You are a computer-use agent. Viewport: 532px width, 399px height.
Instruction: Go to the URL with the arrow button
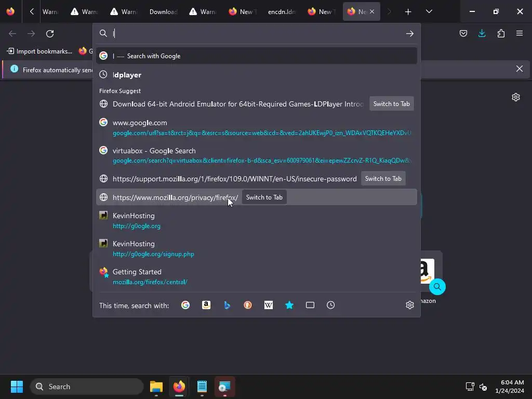point(409,34)
